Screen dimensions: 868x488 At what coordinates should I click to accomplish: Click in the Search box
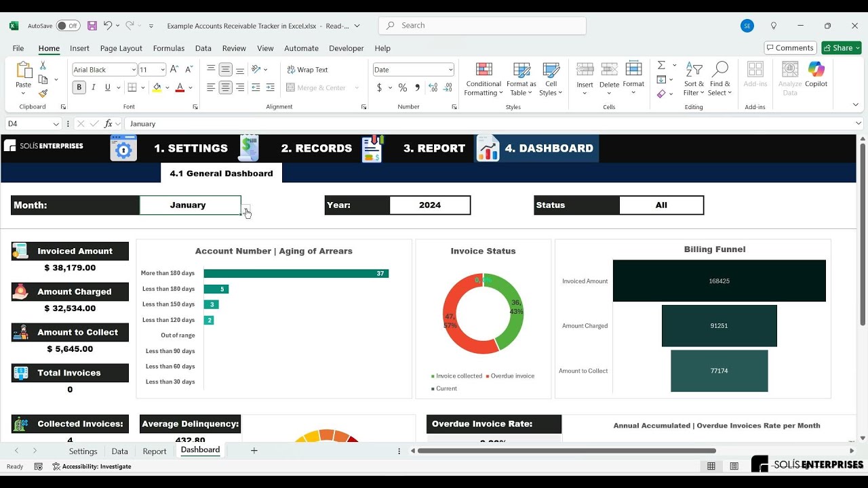483,26
